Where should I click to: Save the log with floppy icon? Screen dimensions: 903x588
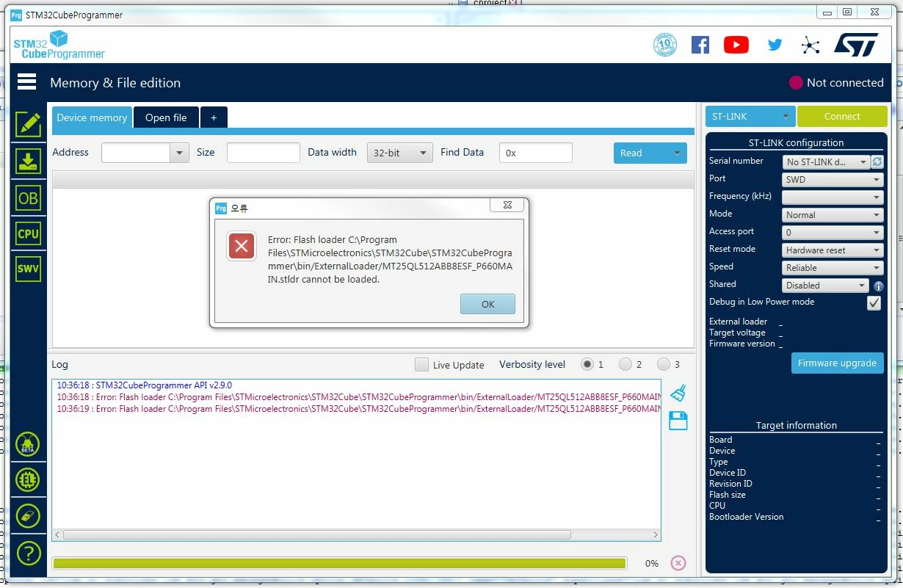tap(678, 421)
